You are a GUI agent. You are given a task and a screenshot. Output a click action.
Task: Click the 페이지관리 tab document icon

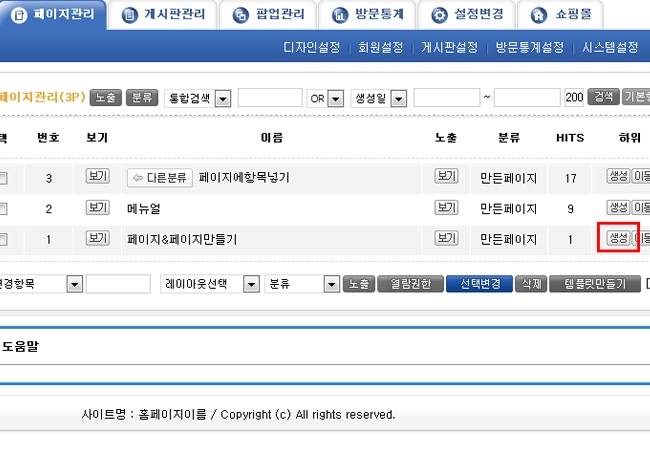[18, 15]
